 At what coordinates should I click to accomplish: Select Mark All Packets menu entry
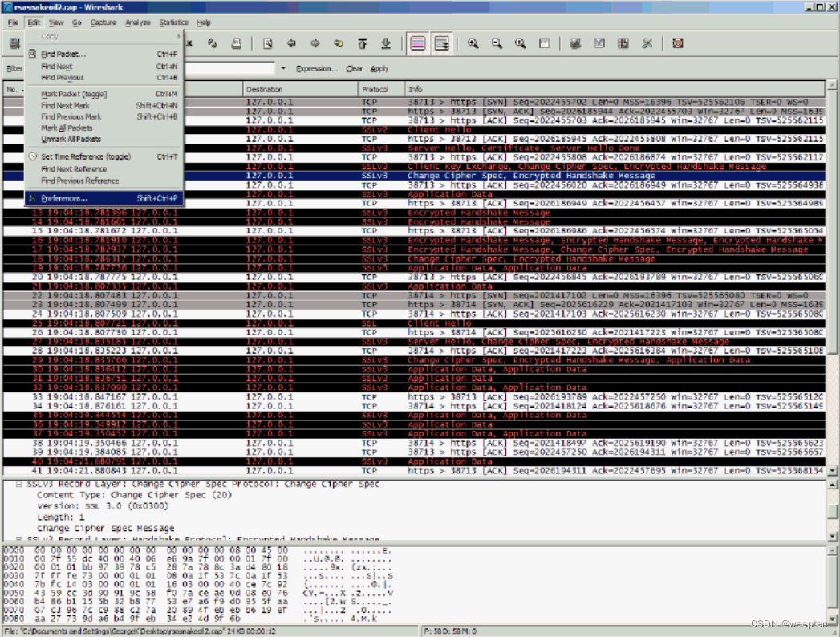[x=104, y=128]
